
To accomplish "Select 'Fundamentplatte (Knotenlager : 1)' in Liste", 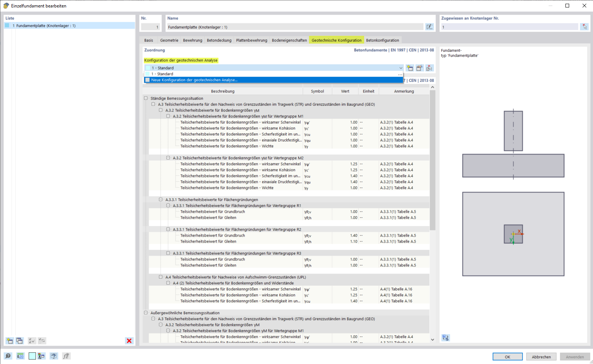I will pyautogui.click(x=69, y=26).
